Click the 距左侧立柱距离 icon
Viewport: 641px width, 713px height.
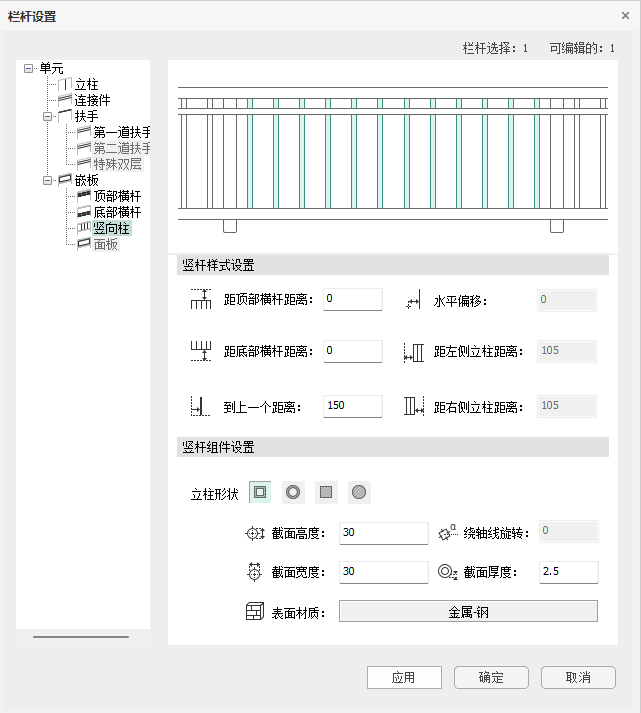[x=414, y=352]
